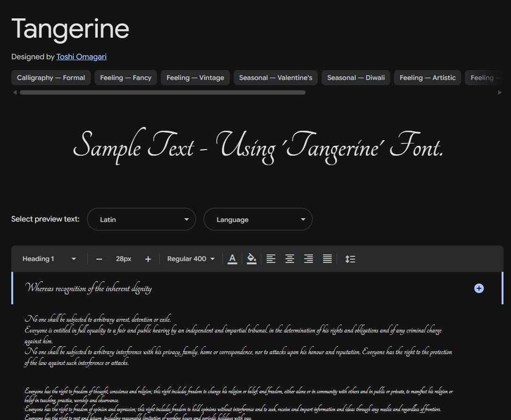Increase font size with plus button

coord(148,259)
